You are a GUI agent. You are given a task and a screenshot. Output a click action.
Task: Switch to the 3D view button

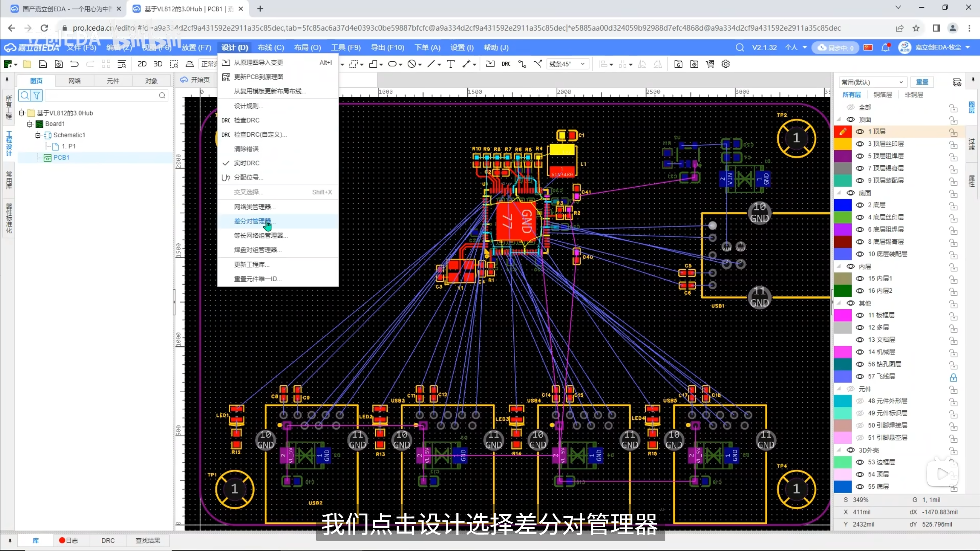click(x=158, y=64)
